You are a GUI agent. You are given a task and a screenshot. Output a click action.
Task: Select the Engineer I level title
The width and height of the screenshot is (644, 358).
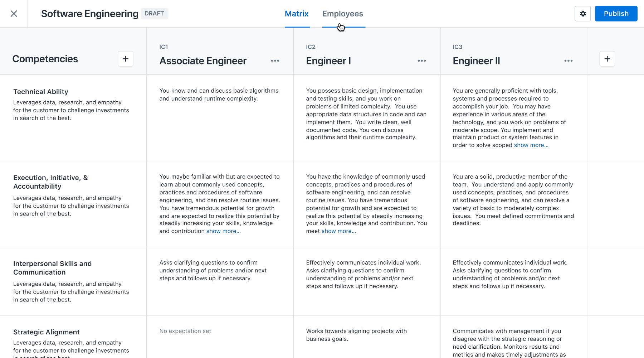click(x=328, y=61)
